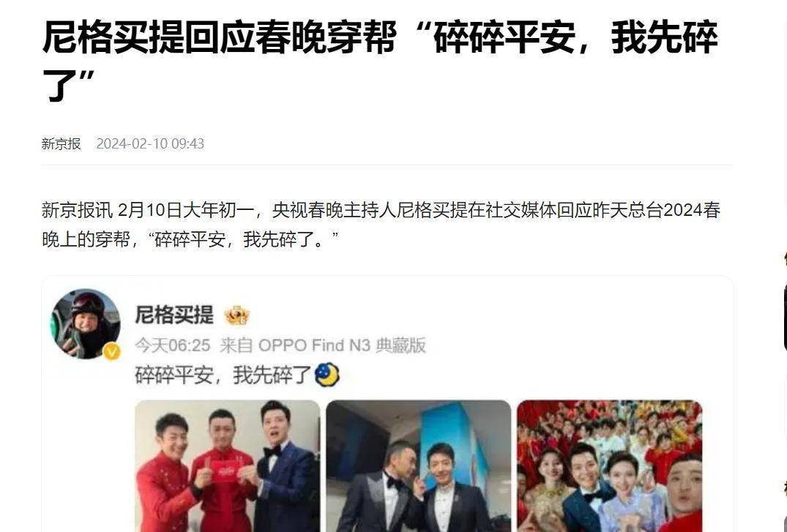Viewport: 787px width, 532px height.
Task: Click the red card held in first photo
Action: [224, 471]
